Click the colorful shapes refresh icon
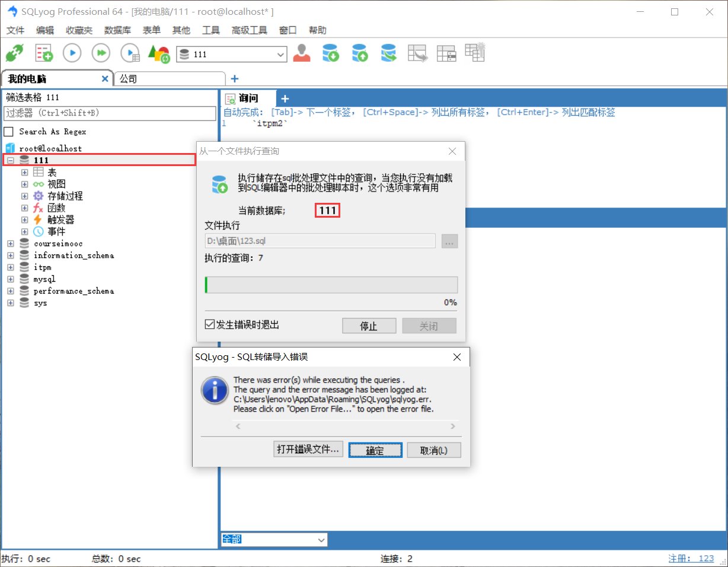728x567 pixels. pyautogui.click(x=159, y=54)
